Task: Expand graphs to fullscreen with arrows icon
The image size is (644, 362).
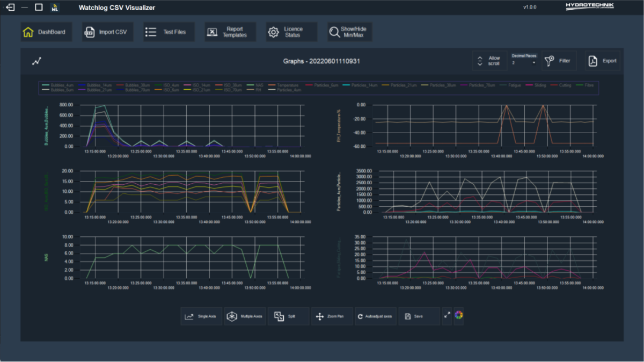Action: tap(447, 316)
